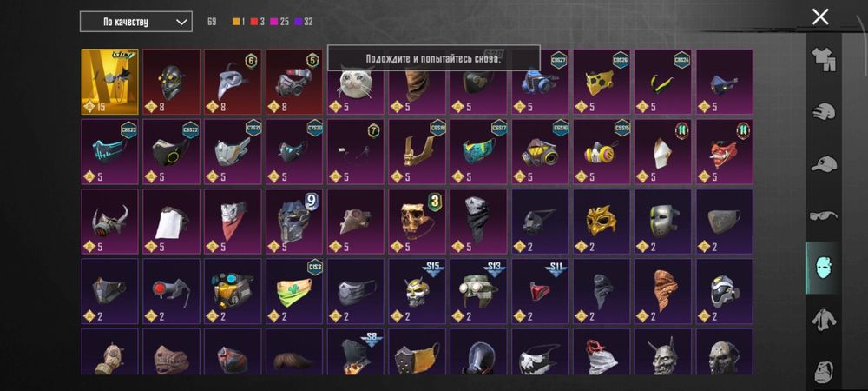Choose the white cat face mask
The width and height of the screenshot is (868, 391).
(355, 82)
